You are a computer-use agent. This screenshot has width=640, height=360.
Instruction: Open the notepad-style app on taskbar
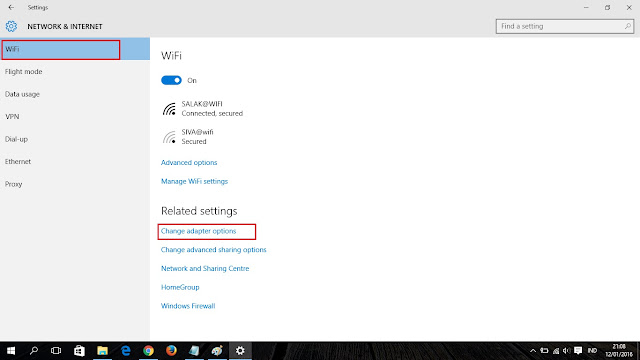coord(194,351)
